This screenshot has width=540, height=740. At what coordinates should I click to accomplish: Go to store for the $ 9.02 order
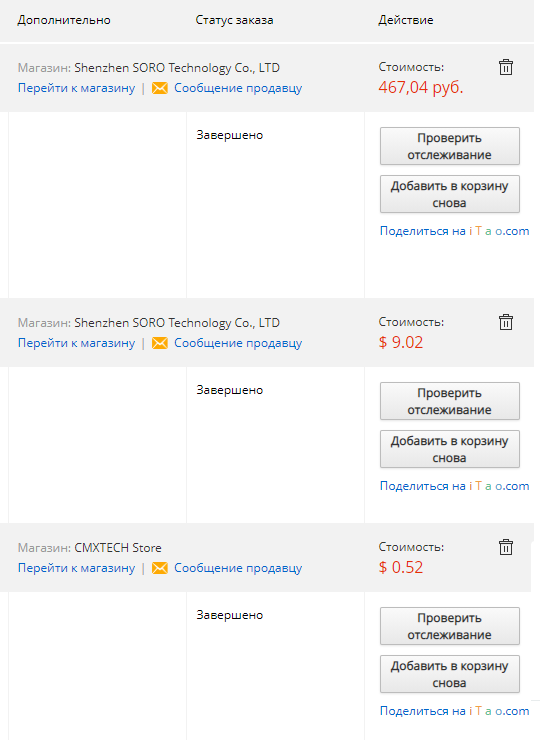(76, 343)
